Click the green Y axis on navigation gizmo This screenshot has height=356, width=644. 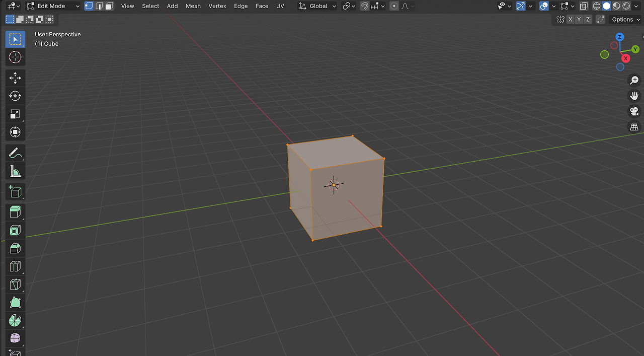click(x=635, y=49)
